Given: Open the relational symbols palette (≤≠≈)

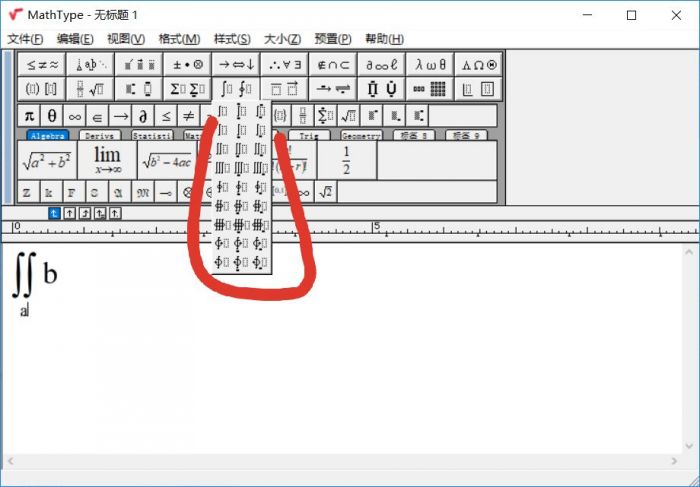Looking at the screenshot, I should 42,64.
